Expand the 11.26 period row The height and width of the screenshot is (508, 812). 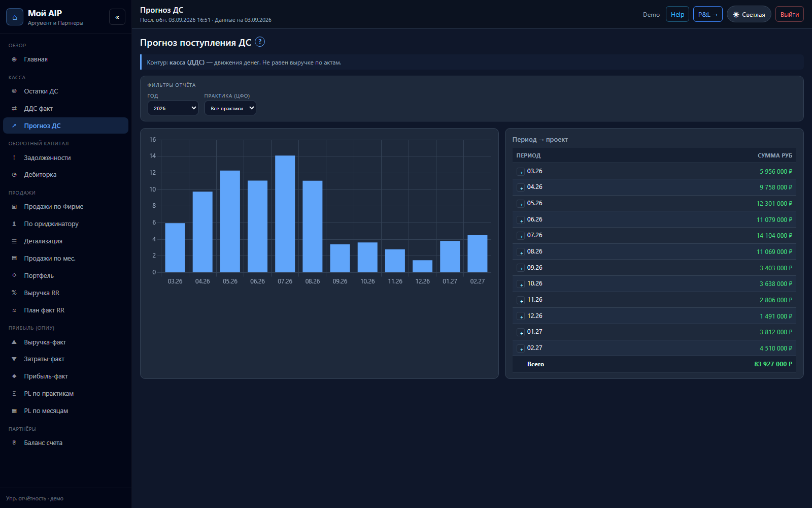click(x=521, y=300)
